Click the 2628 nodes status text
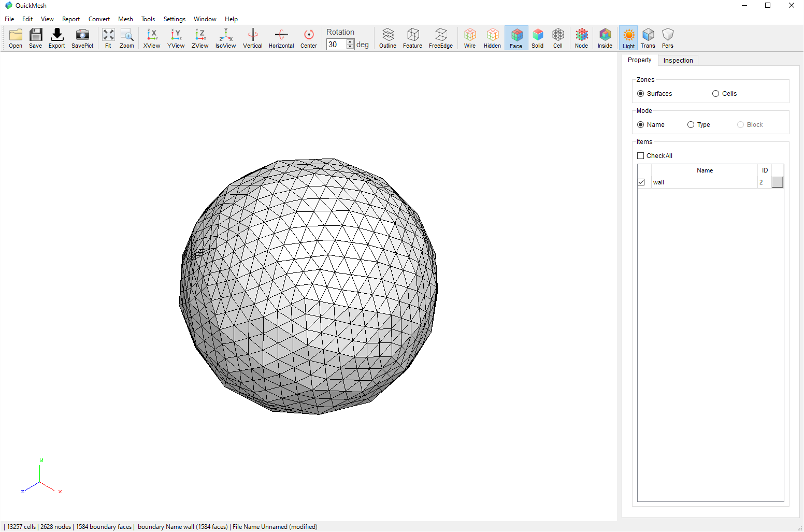804x532 pixels. 55,527
